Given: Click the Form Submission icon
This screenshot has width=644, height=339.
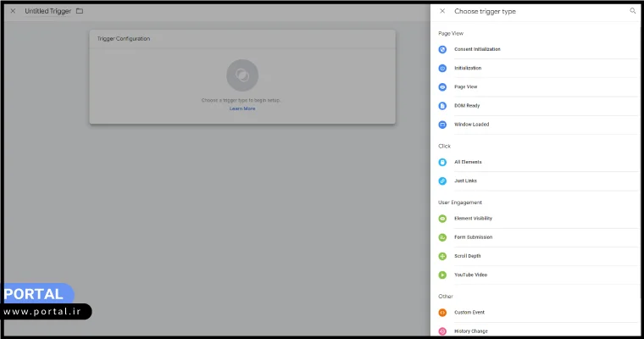Looking at the screenshot, I should coord(442,237).
